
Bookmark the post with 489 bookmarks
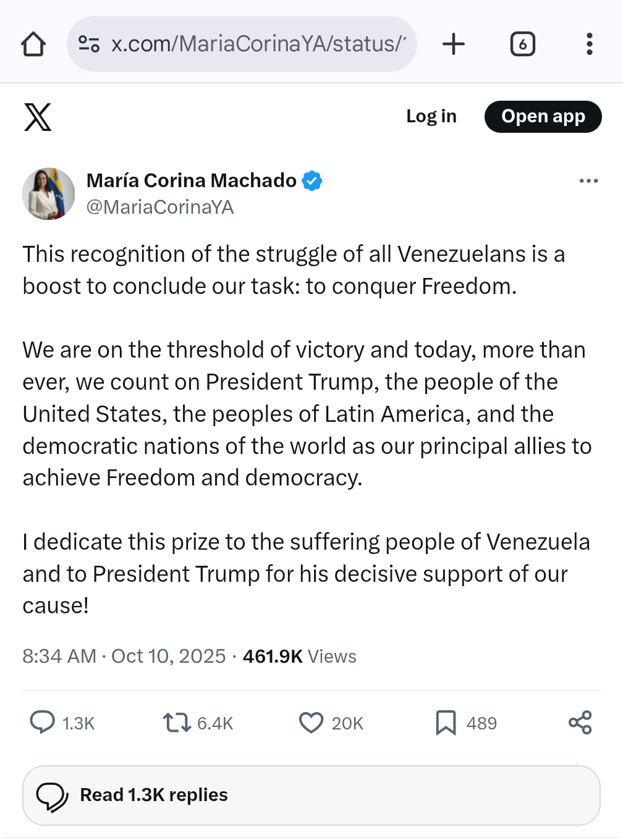(446, 722)
